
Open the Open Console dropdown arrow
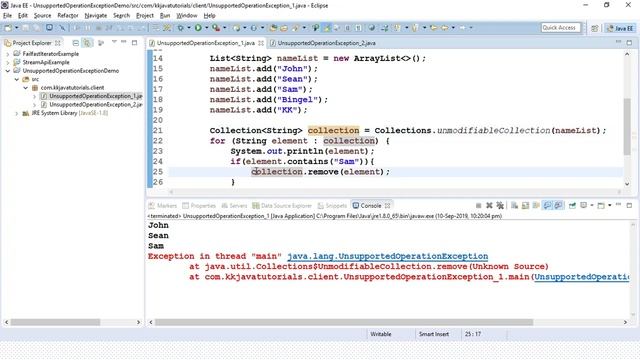tap(610, 205)
